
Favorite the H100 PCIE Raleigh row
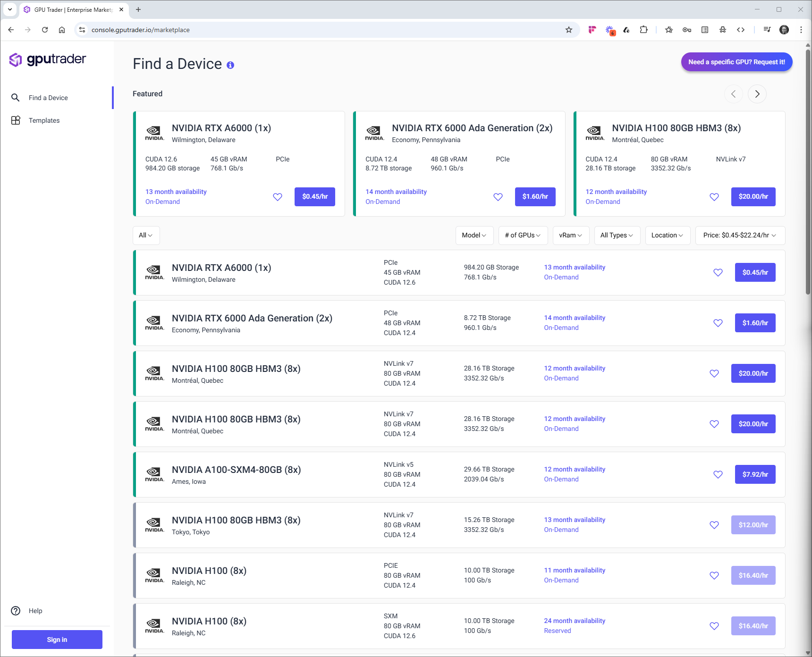(x=714, y=575)
